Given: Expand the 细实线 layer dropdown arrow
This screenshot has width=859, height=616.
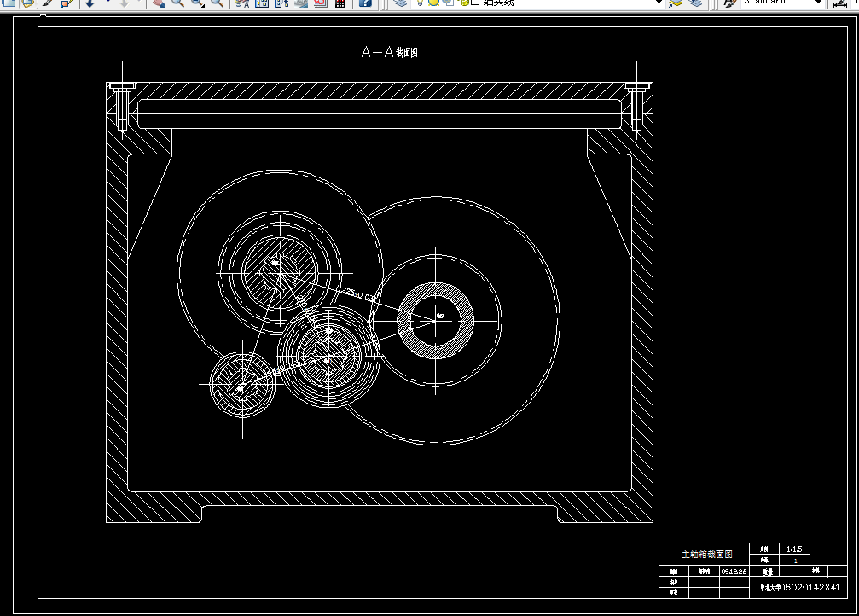Looking at the screenshot, I should click(x=659, y=3).
